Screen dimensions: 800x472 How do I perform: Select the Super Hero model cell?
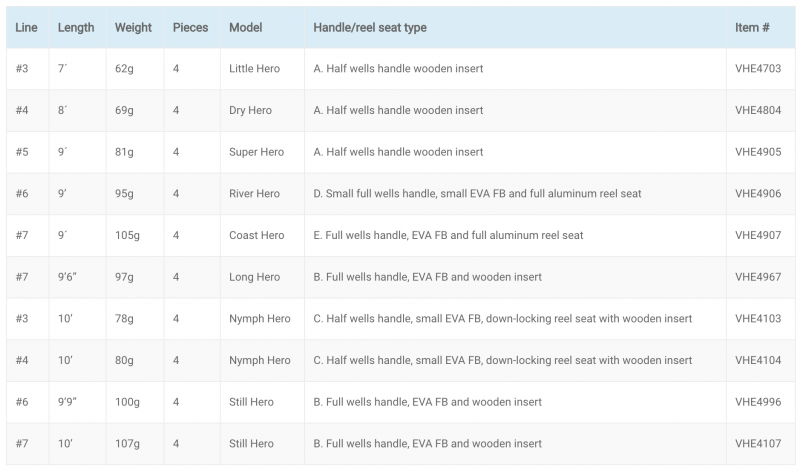click(256, 152)
